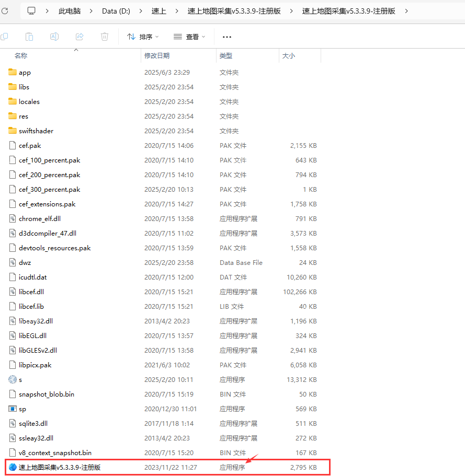Go to first 速上地图采集v5.3.3.9-注册版 breadcrumb

pyautogui.click(x=234, y=11)
